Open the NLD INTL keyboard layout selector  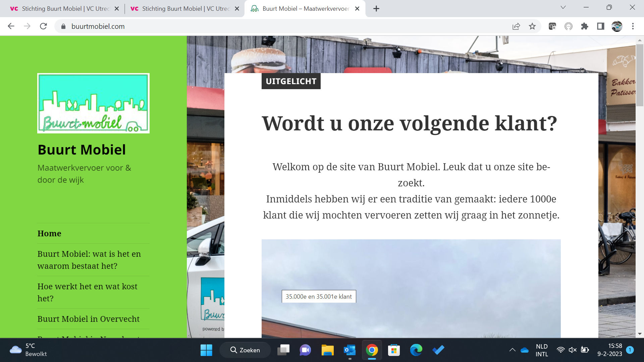[x=541, y=350]
